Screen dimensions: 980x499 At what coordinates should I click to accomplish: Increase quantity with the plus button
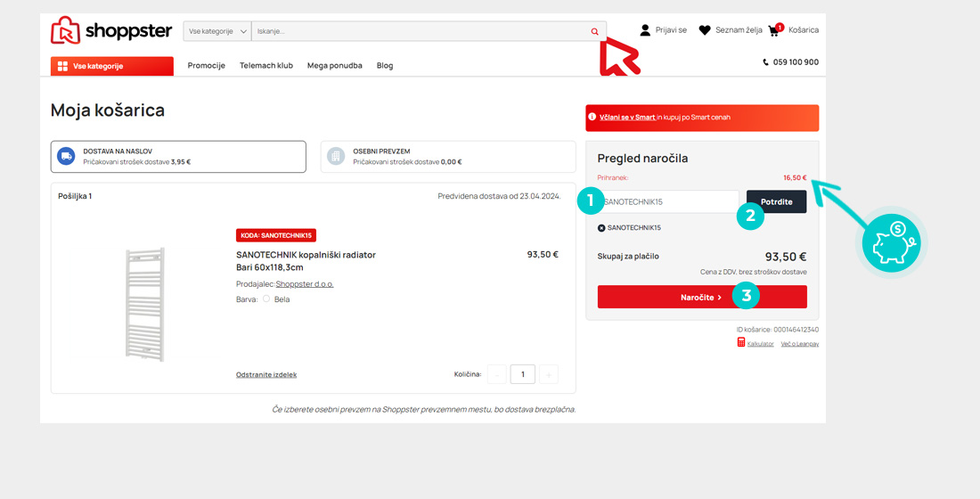pos(549,374)
